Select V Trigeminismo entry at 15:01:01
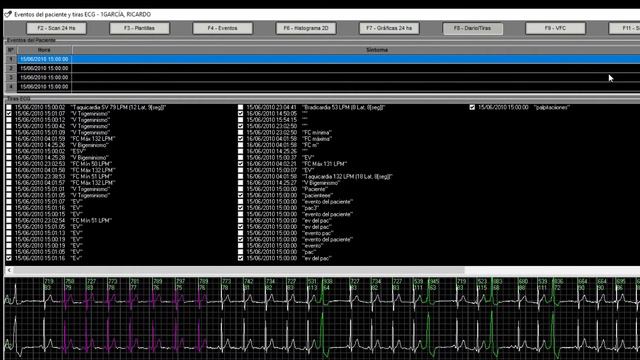This screenshot has height=360, width=640. (62, 189)
